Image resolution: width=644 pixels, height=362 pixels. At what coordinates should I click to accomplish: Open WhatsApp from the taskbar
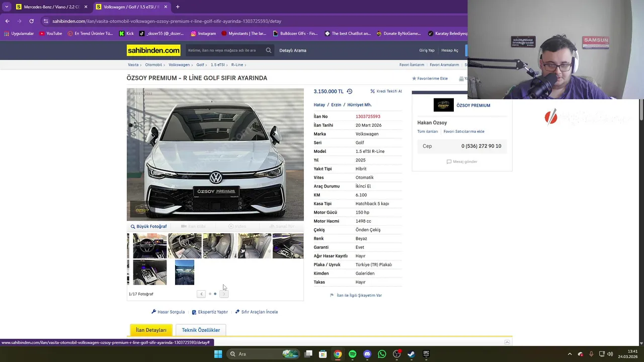382,354
